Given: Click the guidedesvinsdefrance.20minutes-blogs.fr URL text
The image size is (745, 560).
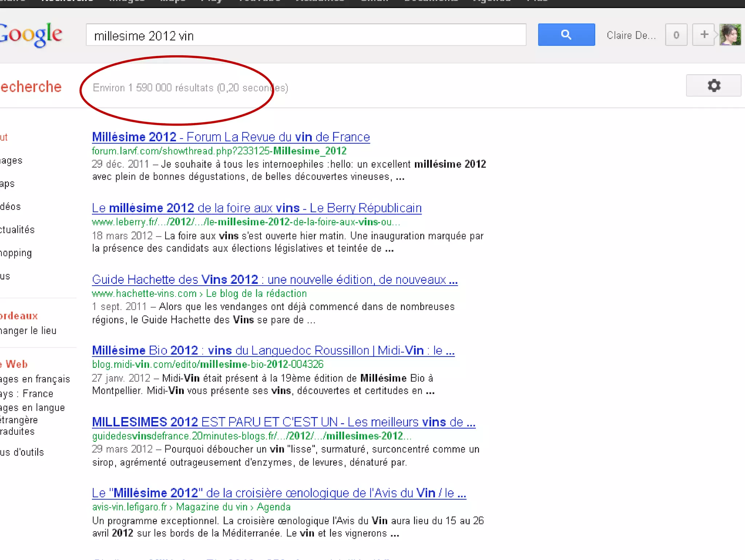Looking at the screenshot, I should [252, 436].
